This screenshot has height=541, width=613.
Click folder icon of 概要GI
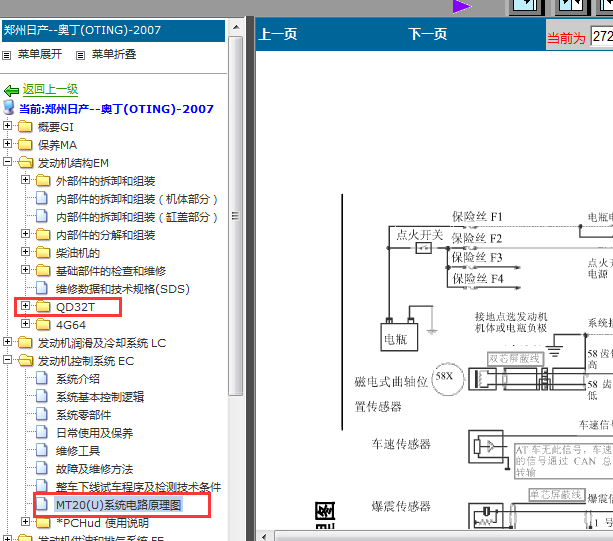pos(25,126)
